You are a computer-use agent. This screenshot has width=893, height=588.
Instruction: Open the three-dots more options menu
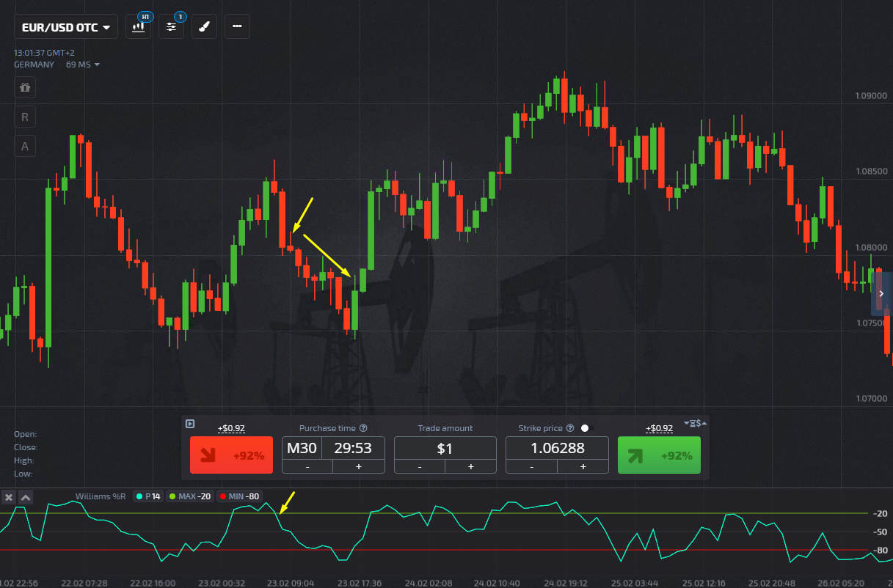click(237, 26)
